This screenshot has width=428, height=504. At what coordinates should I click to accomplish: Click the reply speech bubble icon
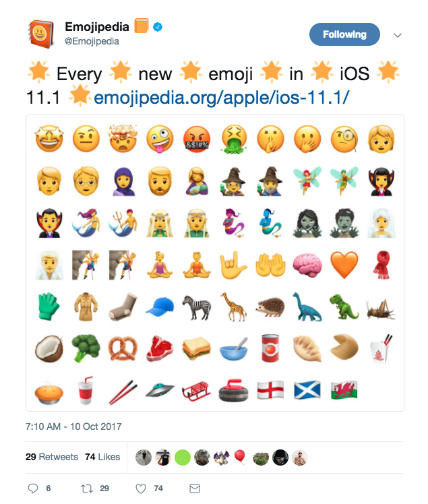33,488
